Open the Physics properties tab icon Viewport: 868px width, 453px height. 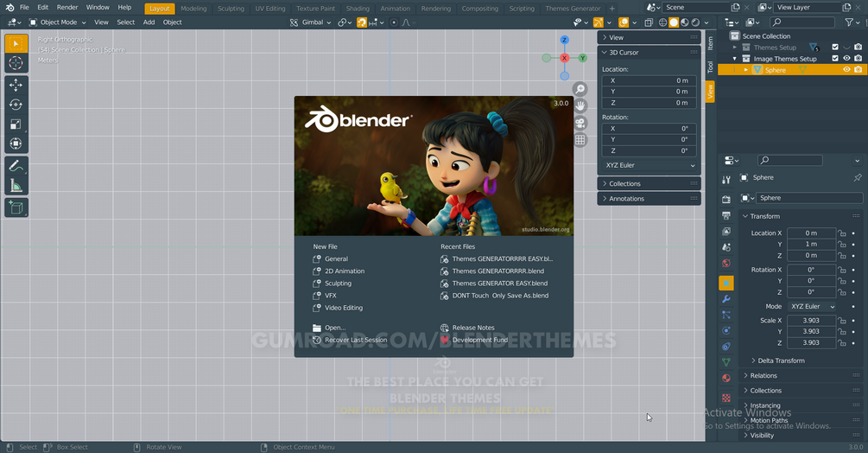[726, 330]
